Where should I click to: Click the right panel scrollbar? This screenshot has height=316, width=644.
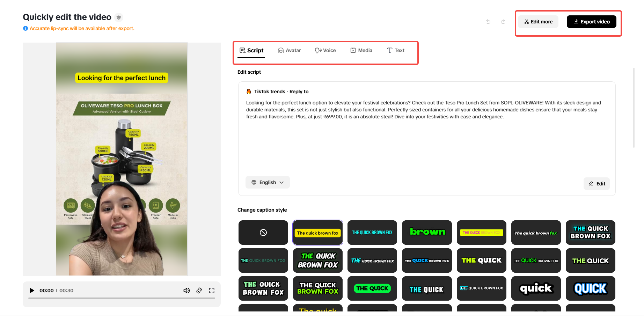(x=634, y=108)
